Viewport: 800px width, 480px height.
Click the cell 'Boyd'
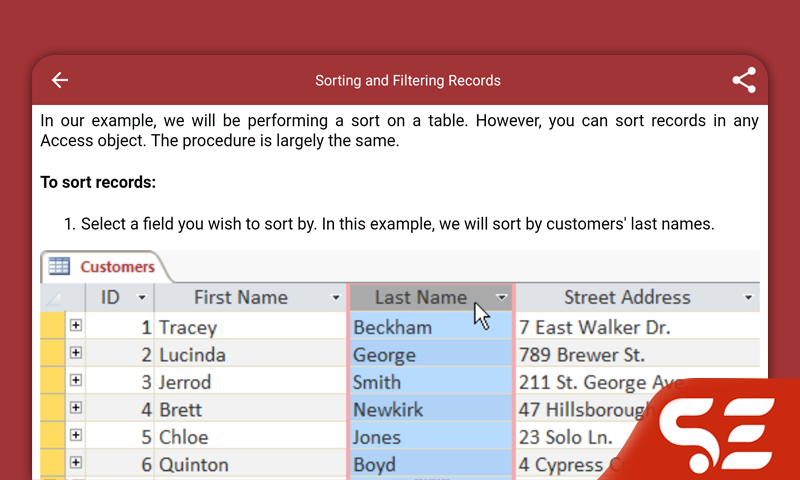(431, 465)
